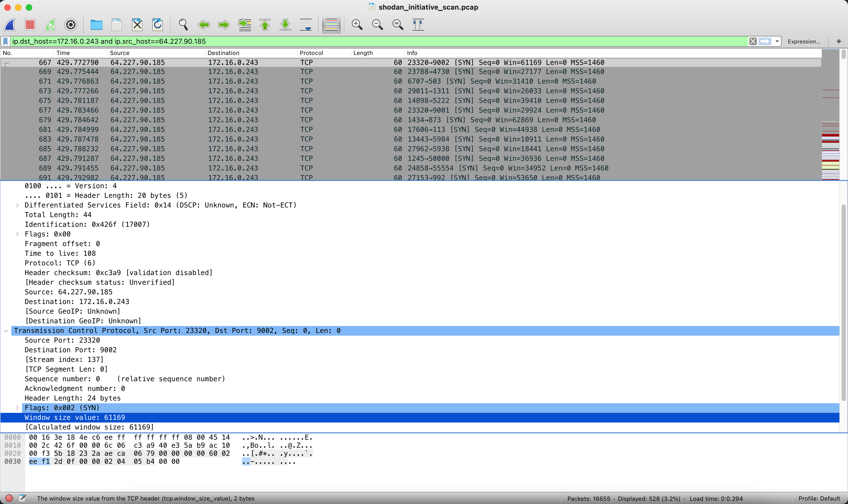Screen dimensions: 848x504
Task: Open a capture file with folder icon
Action: point(97,24)
